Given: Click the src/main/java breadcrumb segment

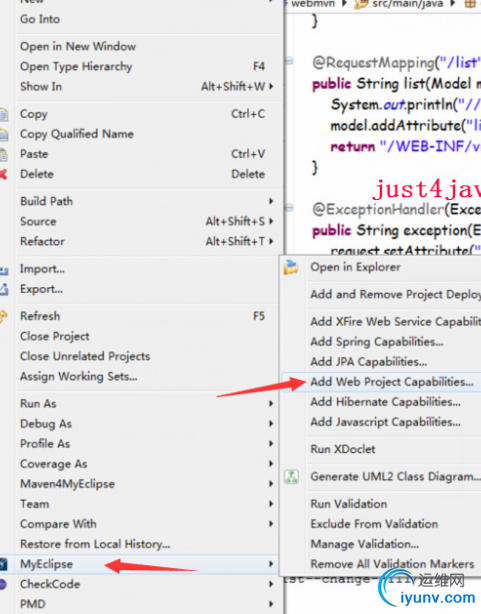Looking at the screenshot, I should pyautogui.click(x=407, y=4).
